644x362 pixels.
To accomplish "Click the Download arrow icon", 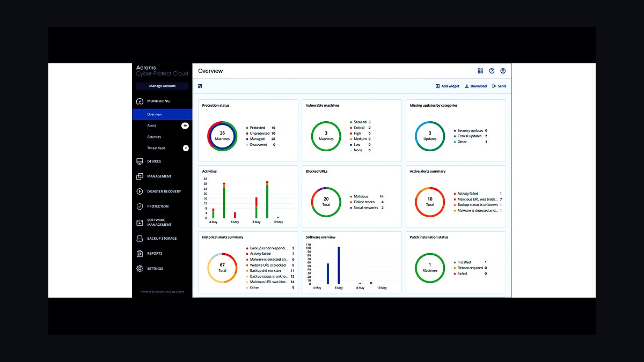I will 467,86.
